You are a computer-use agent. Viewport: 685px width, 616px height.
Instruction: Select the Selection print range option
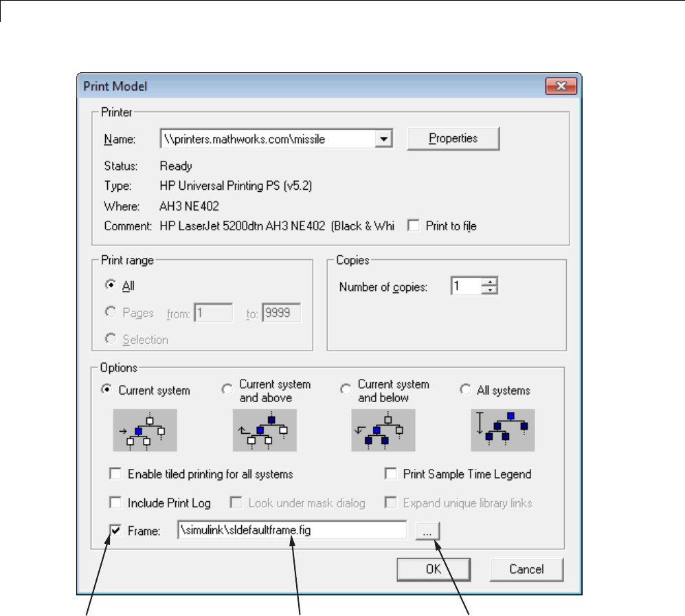[x=111, y=339]
